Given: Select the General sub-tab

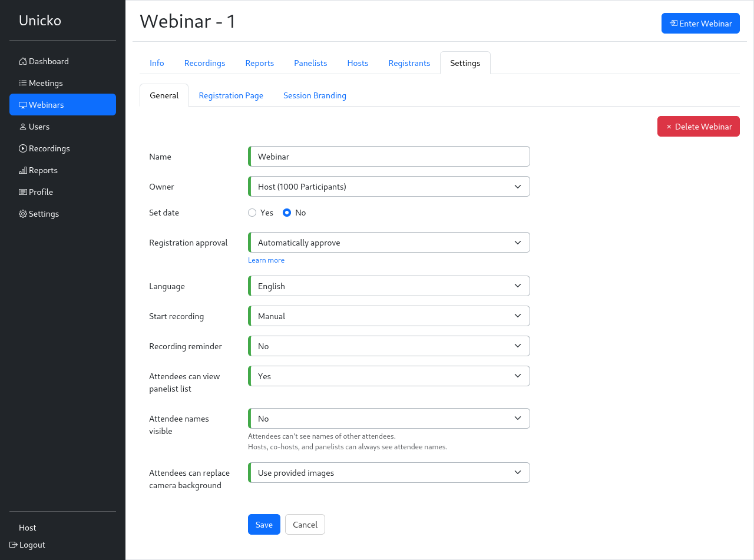Looking at the screenshot, I should (x=164, y=95).
